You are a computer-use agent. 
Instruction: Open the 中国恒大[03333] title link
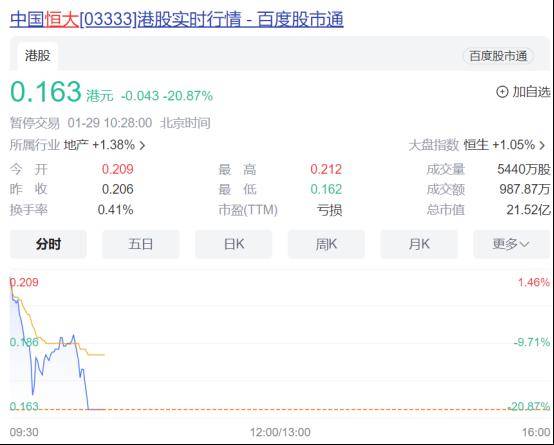point(177,19)
